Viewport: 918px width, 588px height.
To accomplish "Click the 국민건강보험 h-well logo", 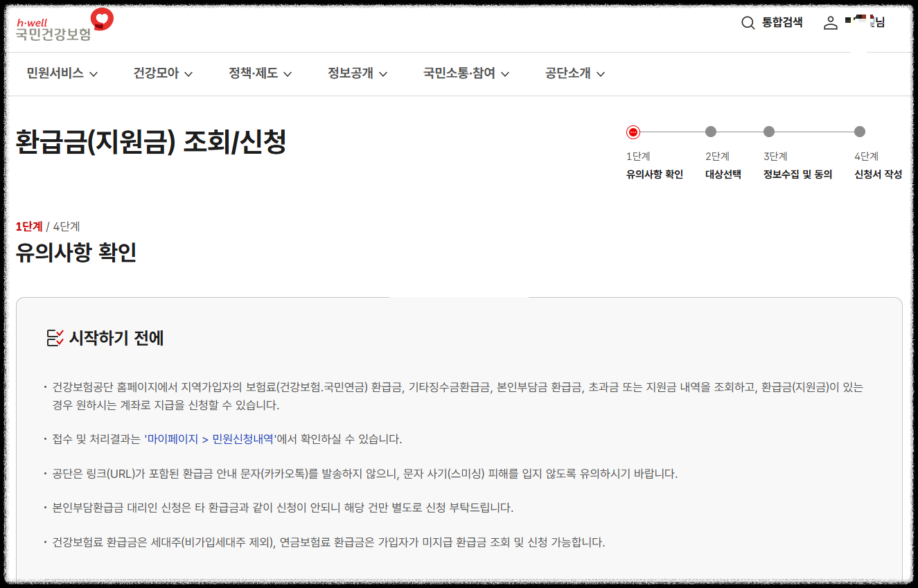I will 64,26.
